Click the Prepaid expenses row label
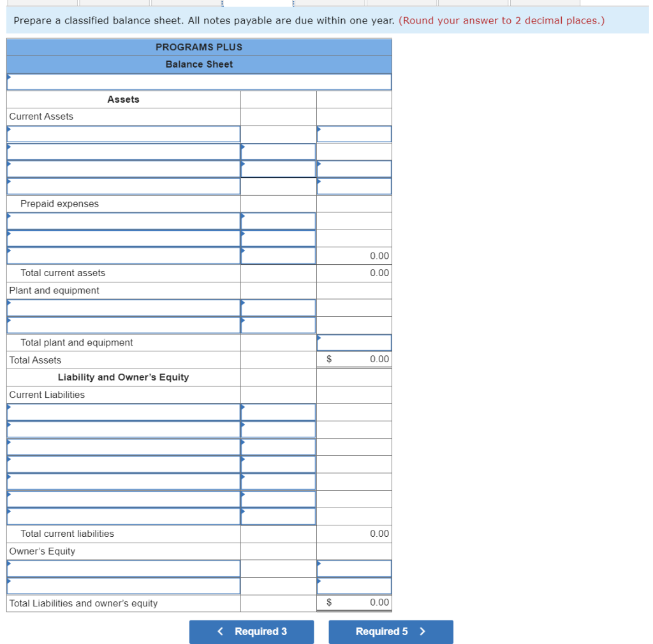This screenshot has width=653, height=644. 59,203
